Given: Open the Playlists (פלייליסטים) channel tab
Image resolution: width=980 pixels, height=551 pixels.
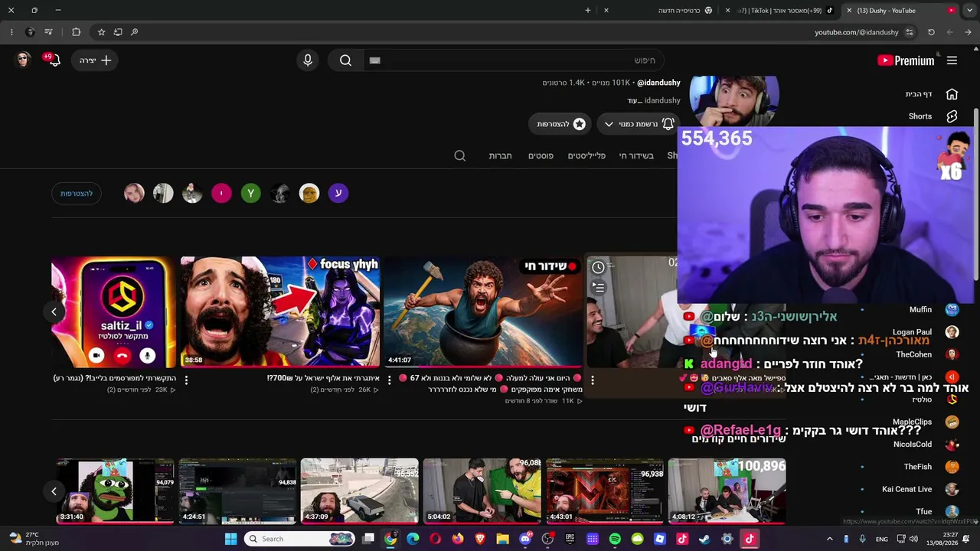Looking at the screenshot, I should coord(586,156).
